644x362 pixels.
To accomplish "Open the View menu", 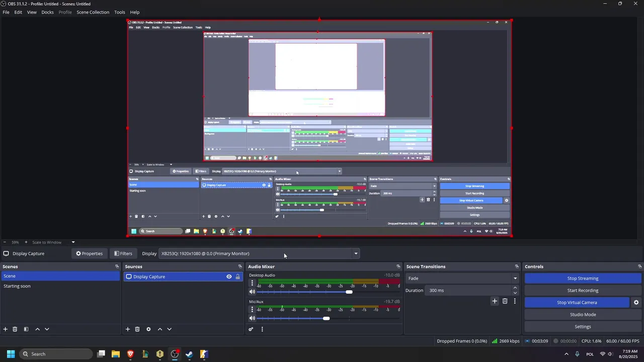I will click(x=32, y=12).
